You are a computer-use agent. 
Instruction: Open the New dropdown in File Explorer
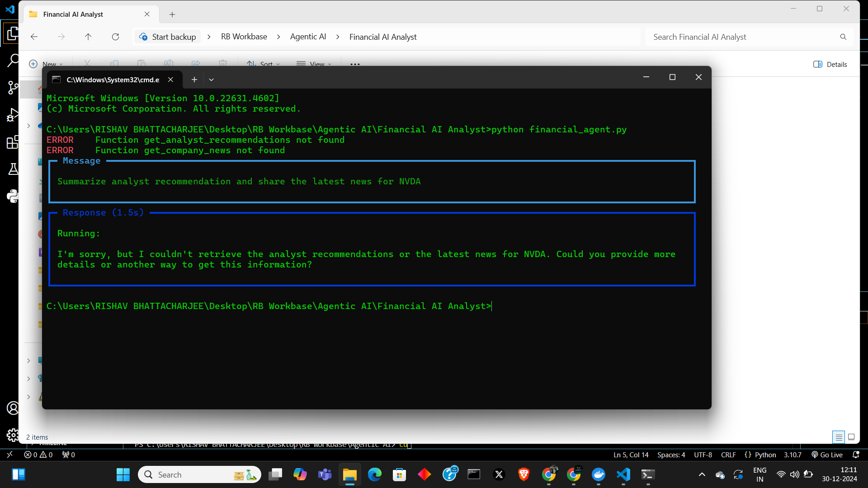(46, 64)
